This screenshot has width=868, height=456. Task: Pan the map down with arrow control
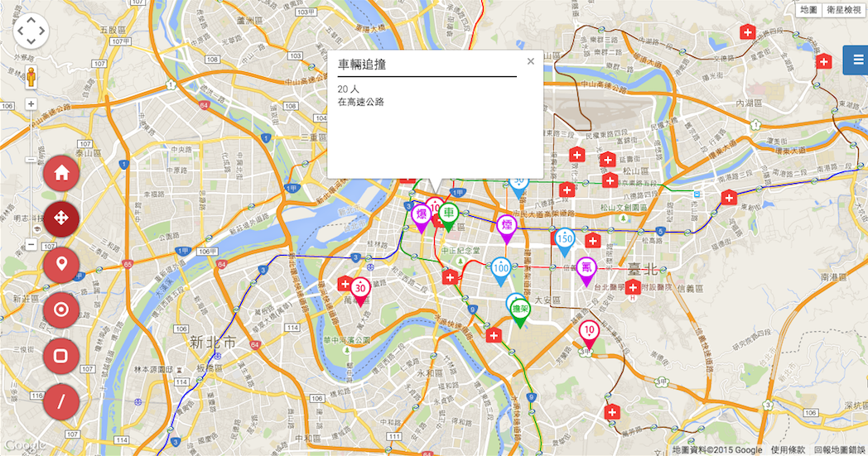coord(31,41)
